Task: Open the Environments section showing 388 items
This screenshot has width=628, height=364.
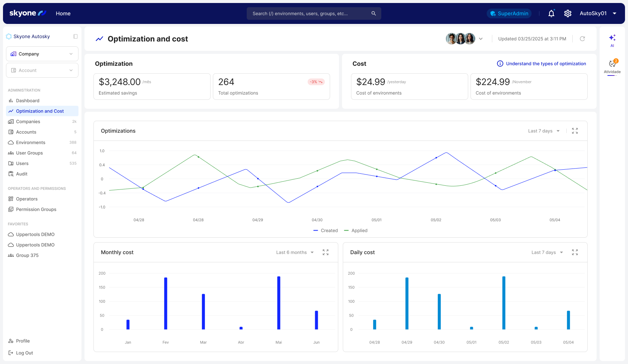Action: 30,142
